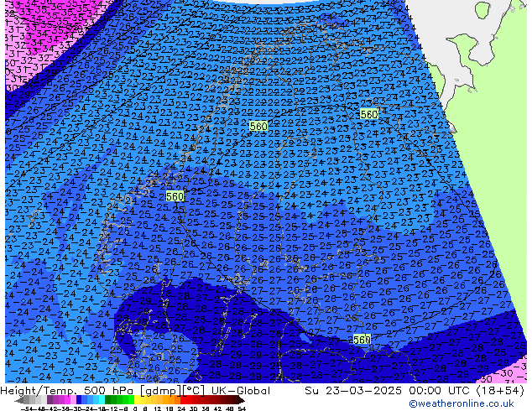Click the 'Su 23-03-2025' date text
The image size is (532, 411).
(x=354, y=391)
